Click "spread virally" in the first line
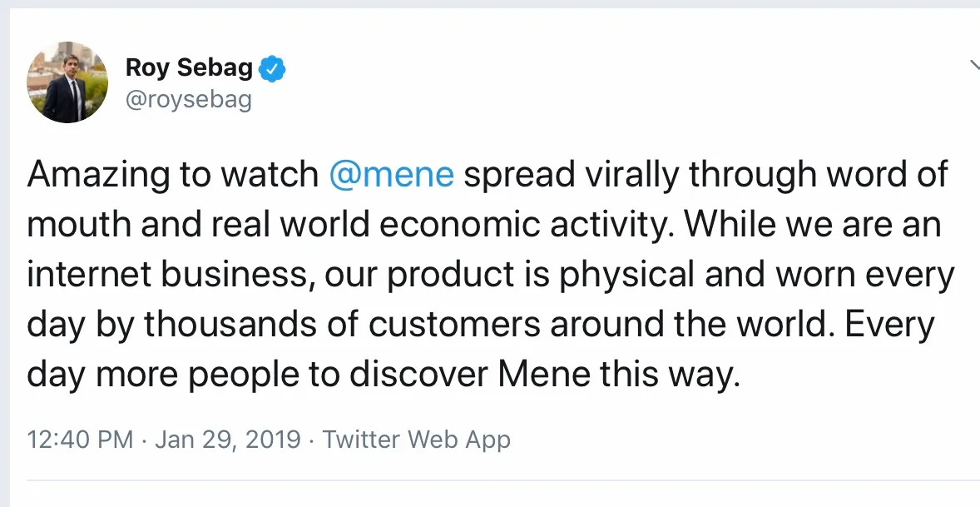The width and height of the screenshot is (980, 507). coord(571,175)
